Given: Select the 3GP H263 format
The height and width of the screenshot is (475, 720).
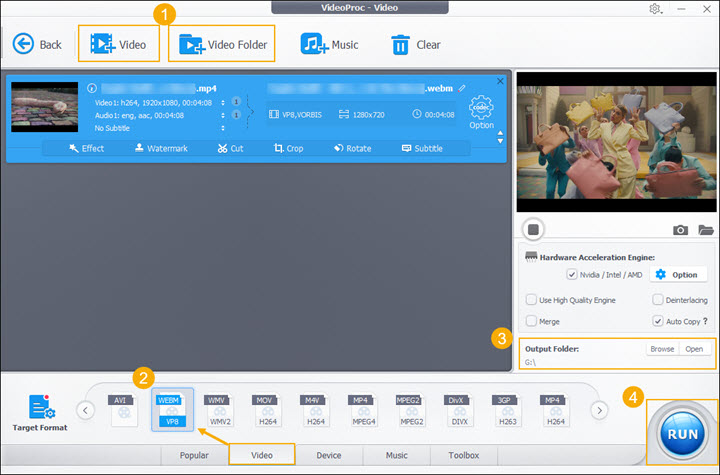Looking at the screenshot, I should [507, 410].
